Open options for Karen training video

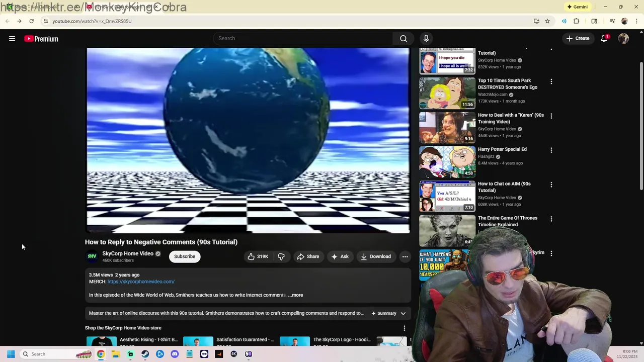point(551,116)
